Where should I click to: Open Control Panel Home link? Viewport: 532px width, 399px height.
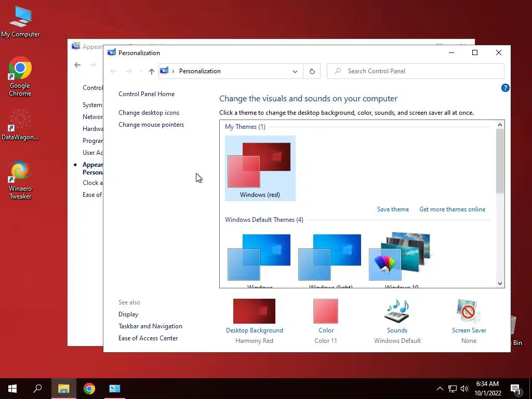147,94
